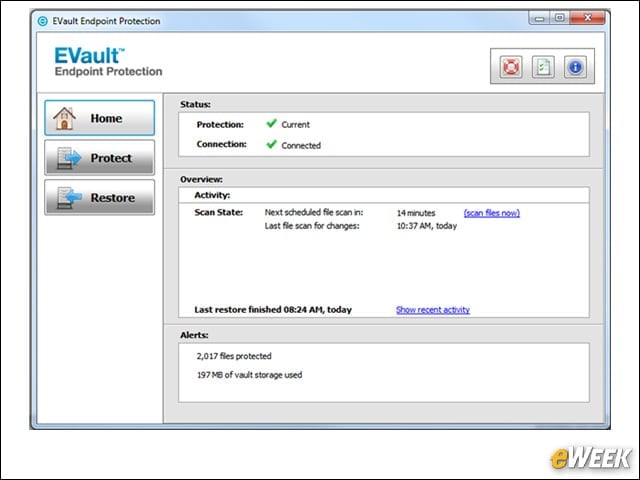The height and width of the screenshot is (480, 640).
Task: Maximize the EVault window
Action: (x=560, y=18)
